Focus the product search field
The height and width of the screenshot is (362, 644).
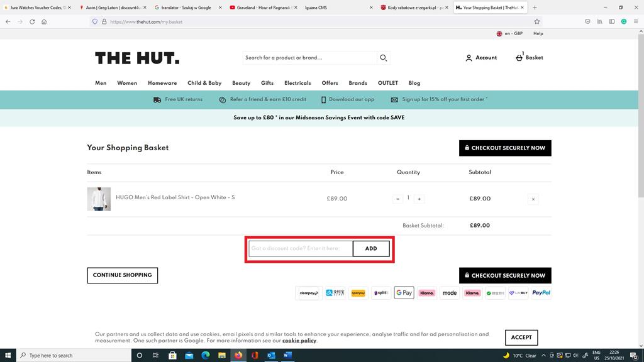click(309, 58)
